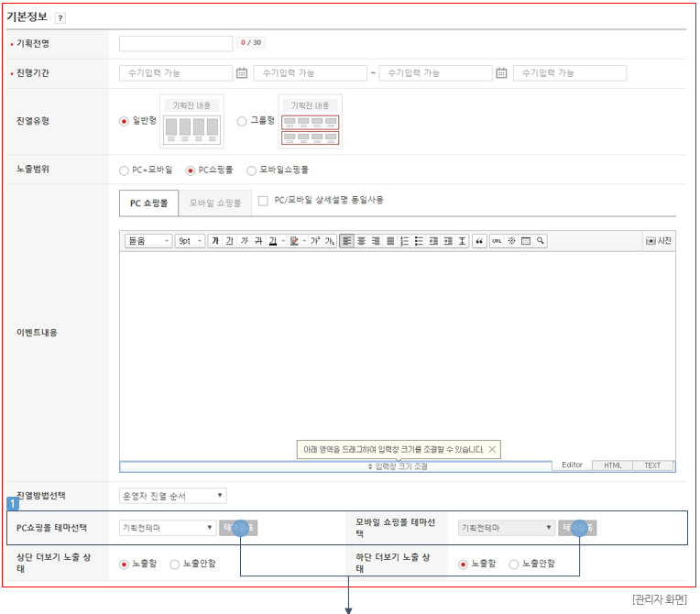Viewport: 700px width, 614px height.
Task: Check PC/모바일 상세설명 동일사용 checkbox
Action: 263,200
